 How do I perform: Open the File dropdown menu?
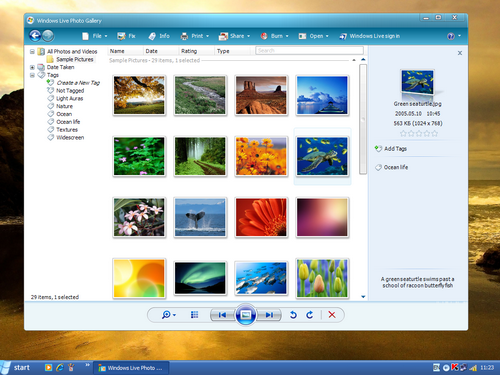point(95,36)
